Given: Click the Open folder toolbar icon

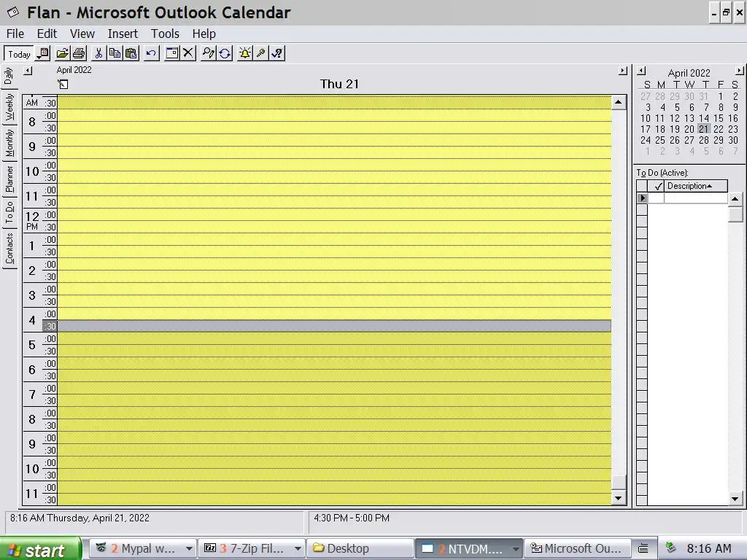Looking at the screenshot, I should (63, 54).
